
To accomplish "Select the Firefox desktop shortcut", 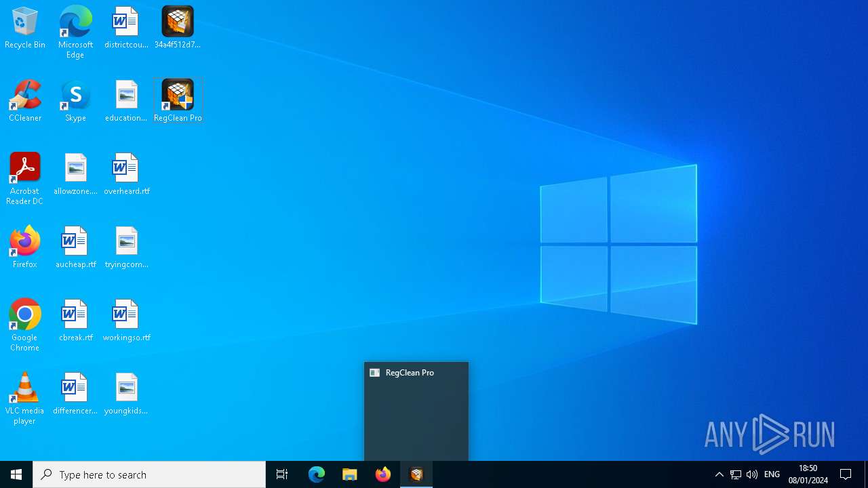I will (x=25, y=248).
